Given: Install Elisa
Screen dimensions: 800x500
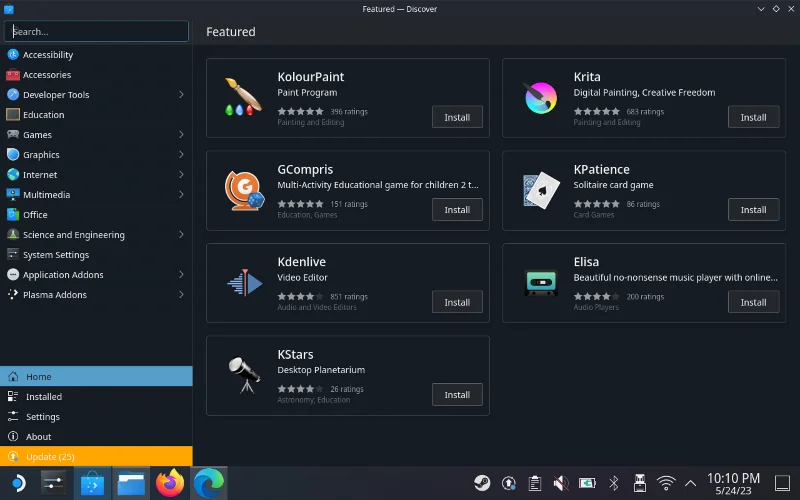Looking at the screenshot, I should tap(753, 302).
